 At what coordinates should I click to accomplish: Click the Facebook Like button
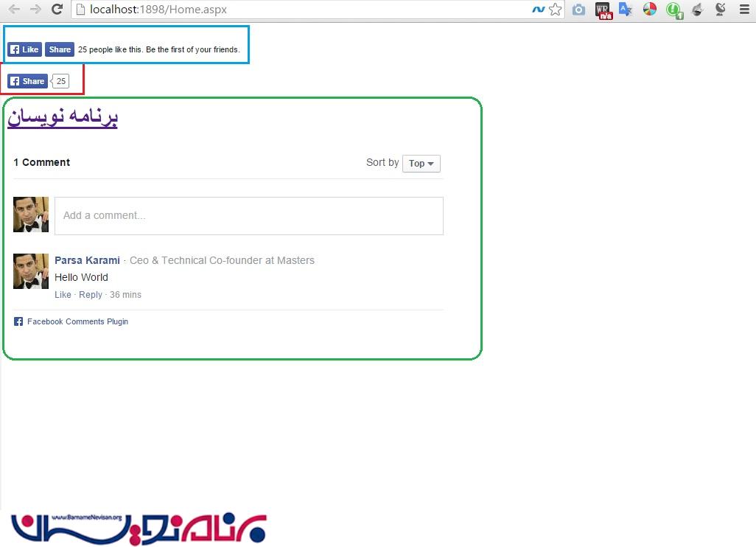(24, 49)
